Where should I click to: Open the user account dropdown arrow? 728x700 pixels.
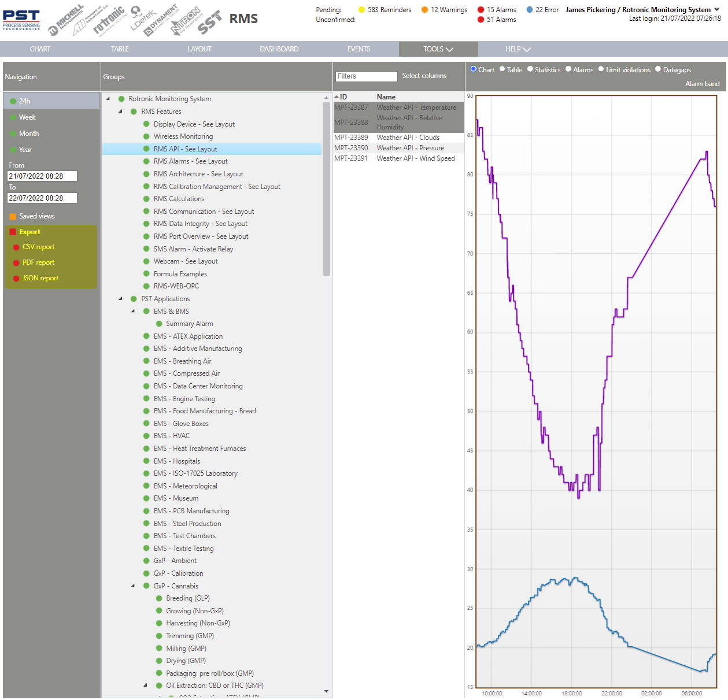tap(717, 9)
